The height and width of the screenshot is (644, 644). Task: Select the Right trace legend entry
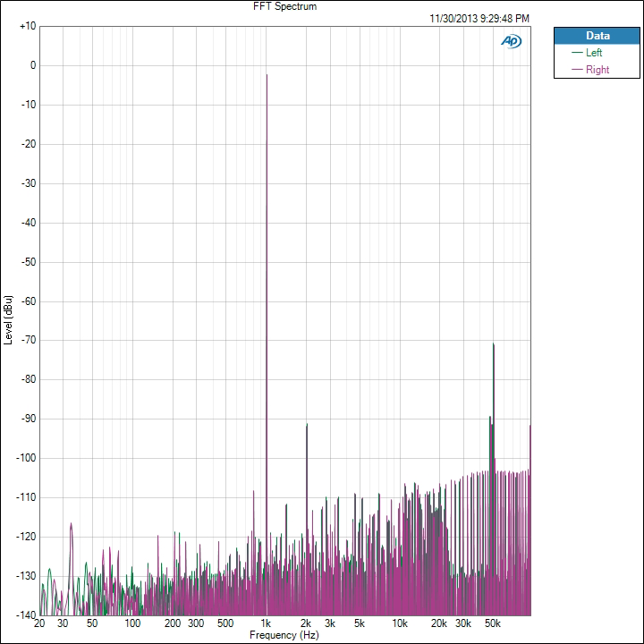click(x=597, y=70)
